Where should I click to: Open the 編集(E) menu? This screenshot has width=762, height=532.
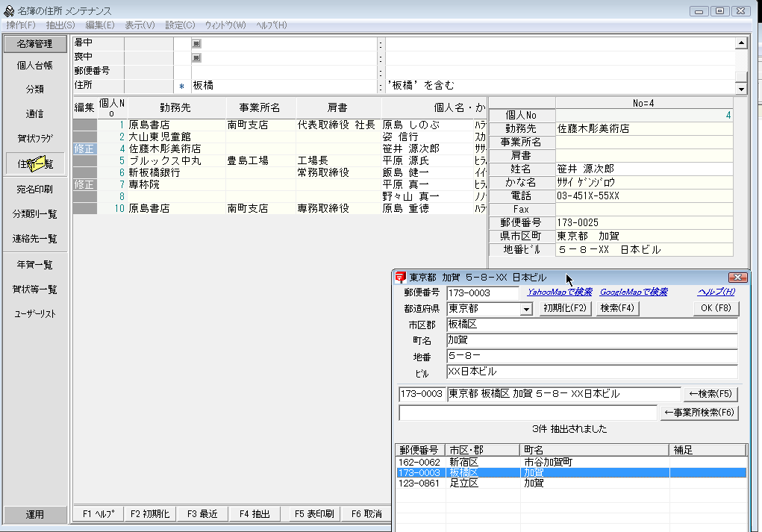99,25
